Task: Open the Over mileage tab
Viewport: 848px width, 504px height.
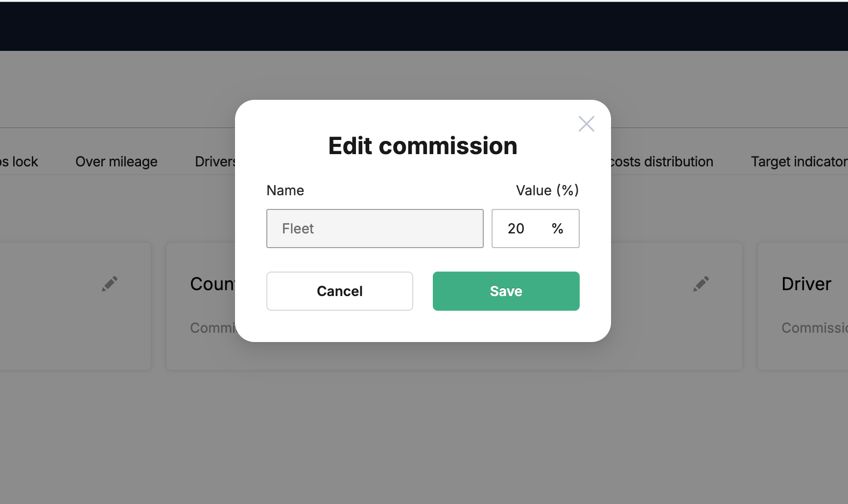Action: click(117, 161)
